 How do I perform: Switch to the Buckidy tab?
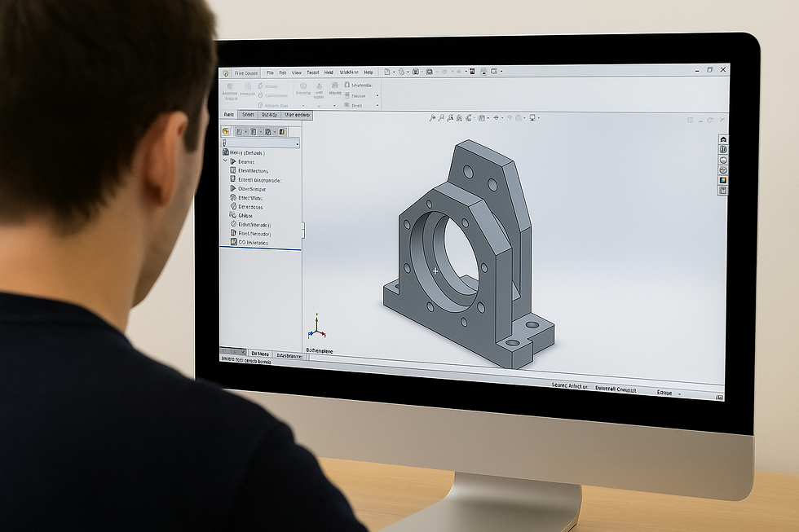[270, 115]
